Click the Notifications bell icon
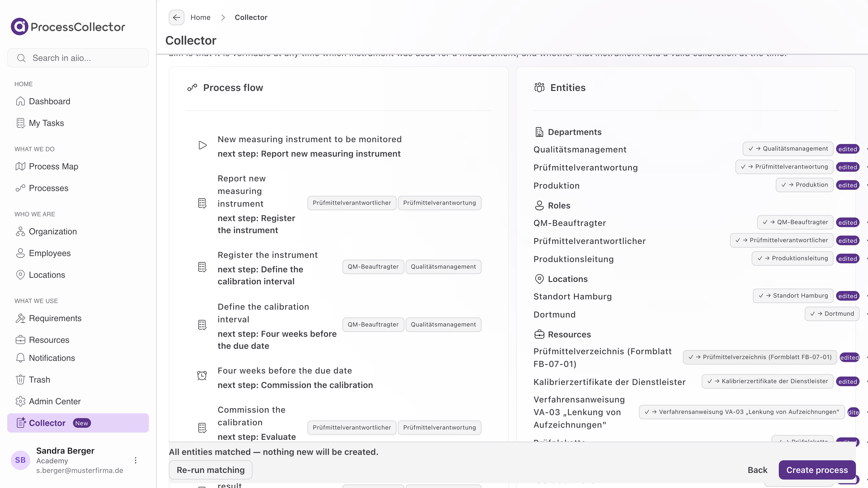 20,358
